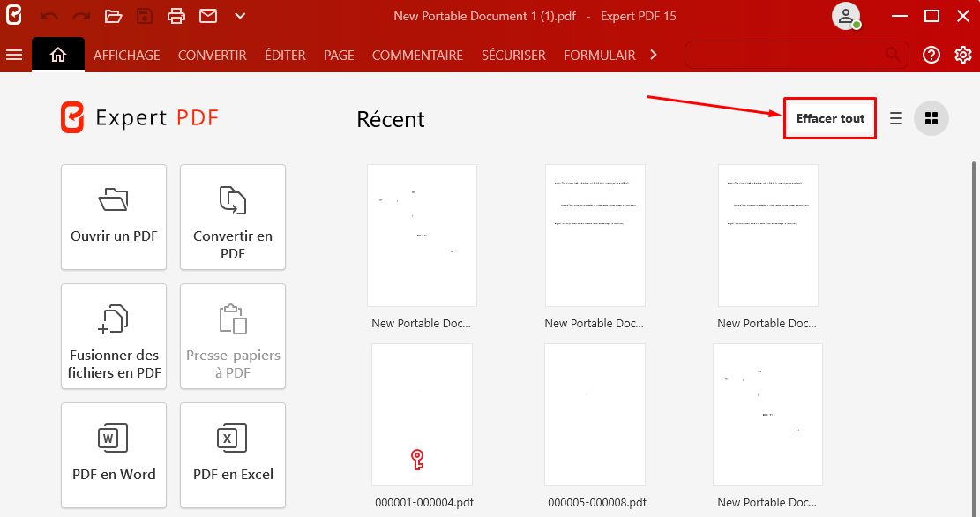Open help with the question mark icon
This screenshot has height=517, width=980.
[x=931, y=55]
